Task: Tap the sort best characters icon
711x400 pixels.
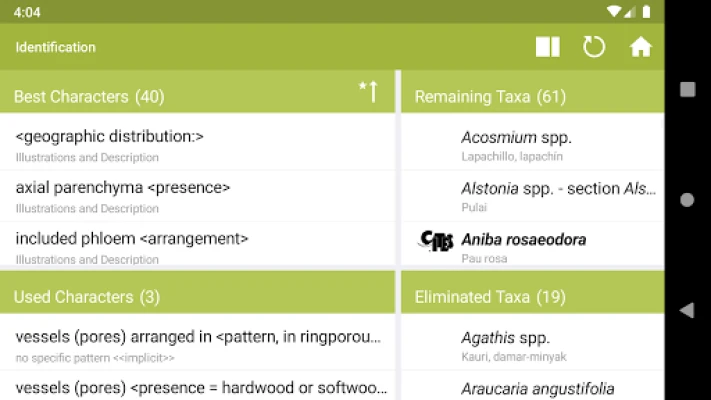Action: [x=369, y=92]
